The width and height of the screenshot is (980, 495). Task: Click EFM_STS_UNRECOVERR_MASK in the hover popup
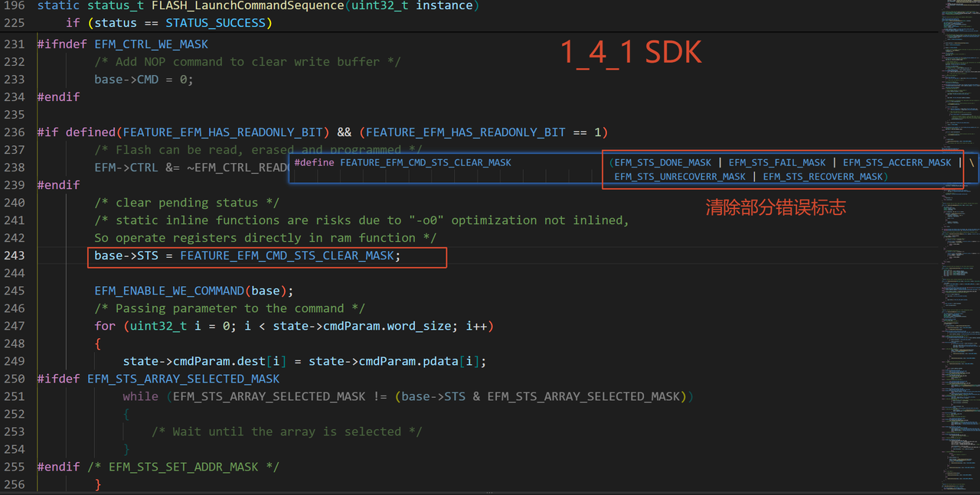tap(680, 177)
